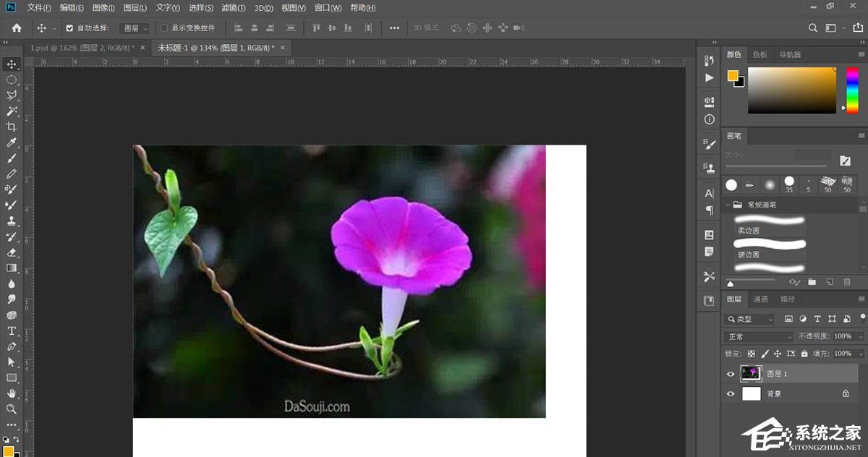This screenshot has width=868, height=457.
Task: Hide the 图层 1 layer
Action: [731, 374]
